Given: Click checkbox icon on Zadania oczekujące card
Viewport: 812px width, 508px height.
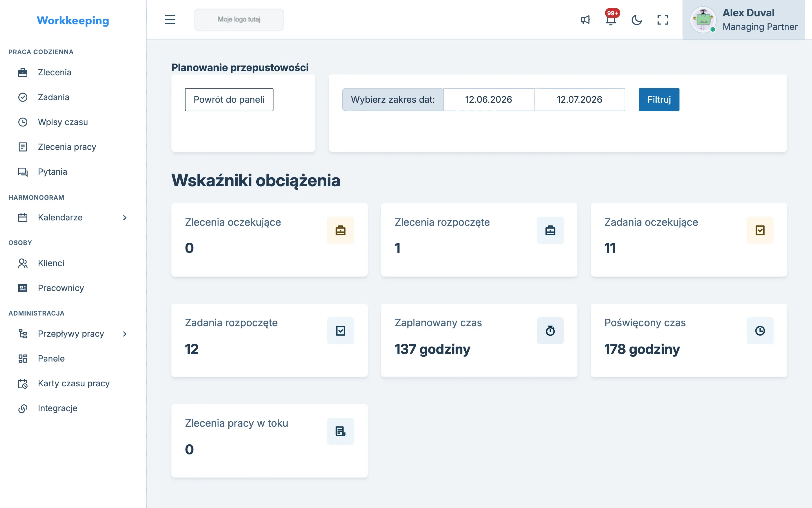Looking at the screenshot, I should 760,230.
